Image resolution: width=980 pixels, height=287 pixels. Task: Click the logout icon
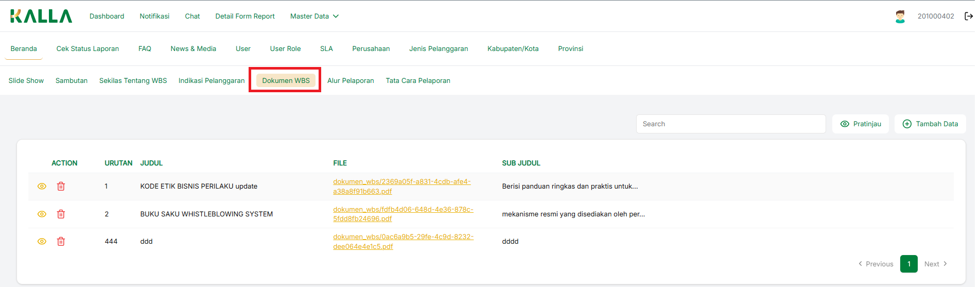(968, 16)
